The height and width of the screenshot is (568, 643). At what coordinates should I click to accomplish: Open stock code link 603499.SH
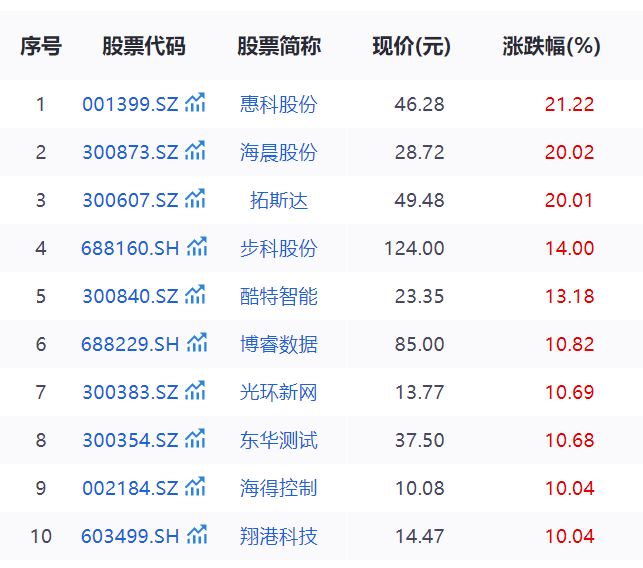130,536
